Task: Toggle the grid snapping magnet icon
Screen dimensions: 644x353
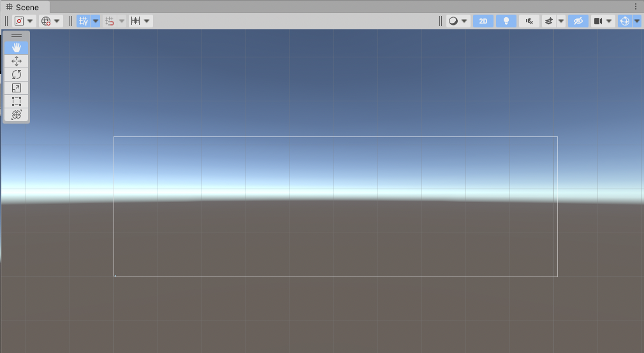Action: tap(109, 21)
